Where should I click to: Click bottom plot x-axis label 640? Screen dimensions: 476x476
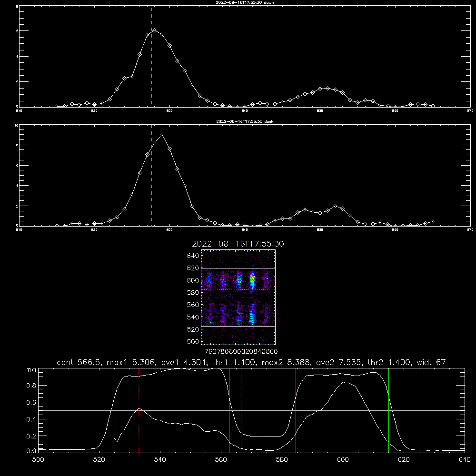click(x=465, y=460)
